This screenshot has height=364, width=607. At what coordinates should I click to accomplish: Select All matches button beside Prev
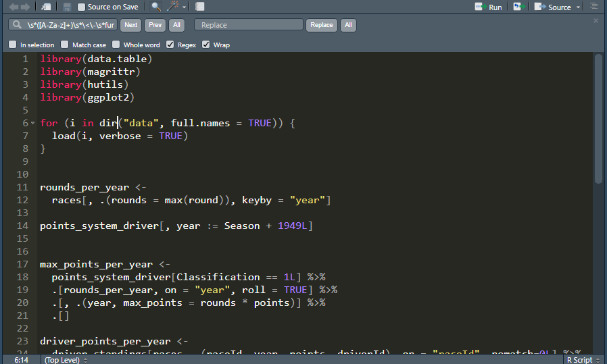[x=176, y=25]
